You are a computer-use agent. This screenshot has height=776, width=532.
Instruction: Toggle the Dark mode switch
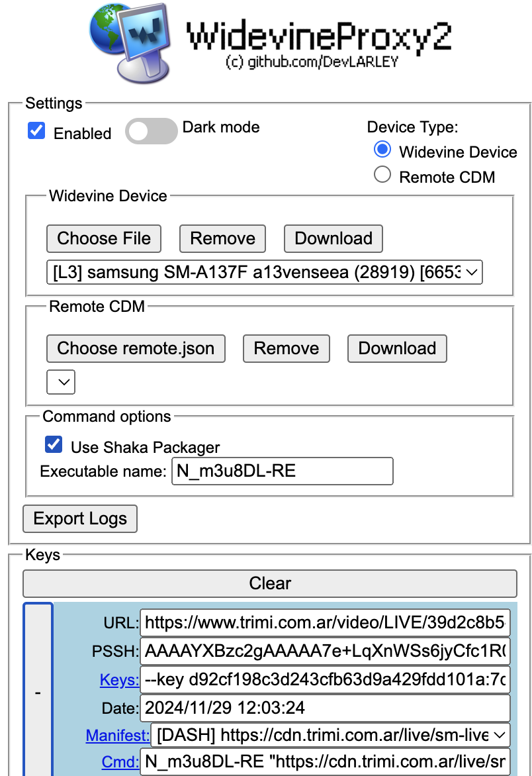(152, 131)
